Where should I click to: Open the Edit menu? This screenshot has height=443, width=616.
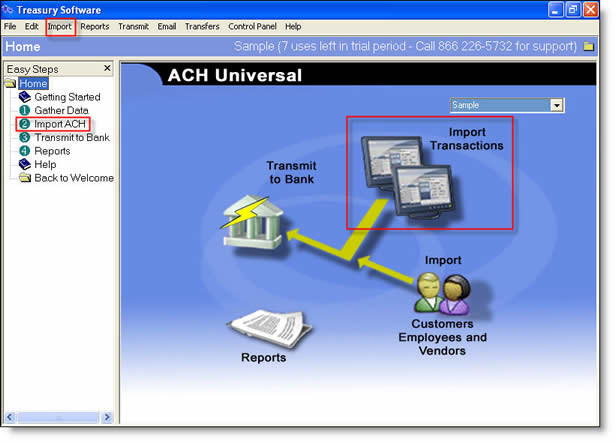point(32,27)
